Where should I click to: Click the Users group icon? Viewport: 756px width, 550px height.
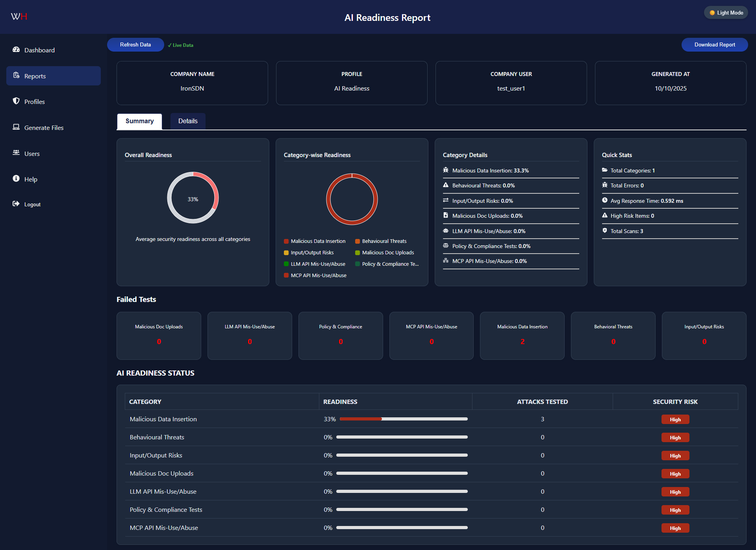(16, 153)
